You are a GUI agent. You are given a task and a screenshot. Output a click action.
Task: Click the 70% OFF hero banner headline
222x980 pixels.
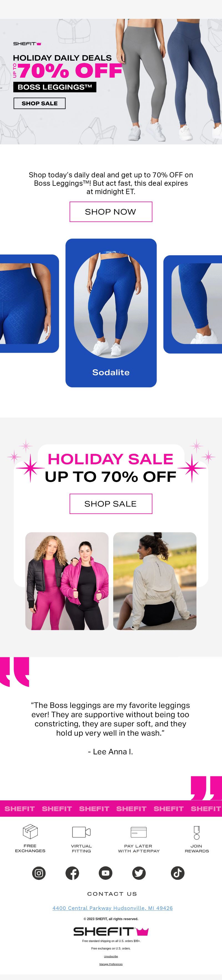70,71
